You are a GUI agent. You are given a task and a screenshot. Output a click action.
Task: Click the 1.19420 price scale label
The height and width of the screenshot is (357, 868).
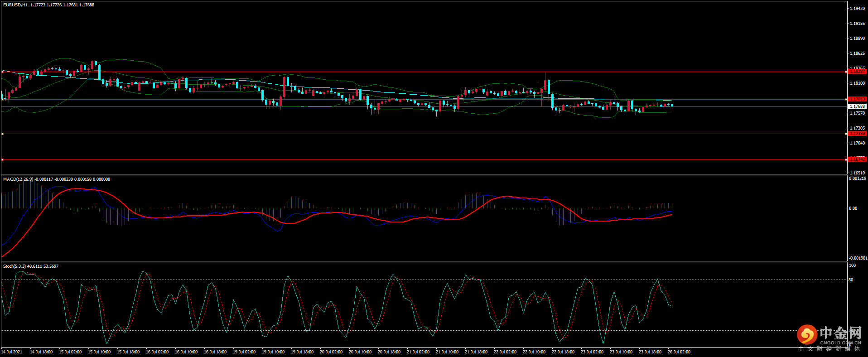click(857, 9)
